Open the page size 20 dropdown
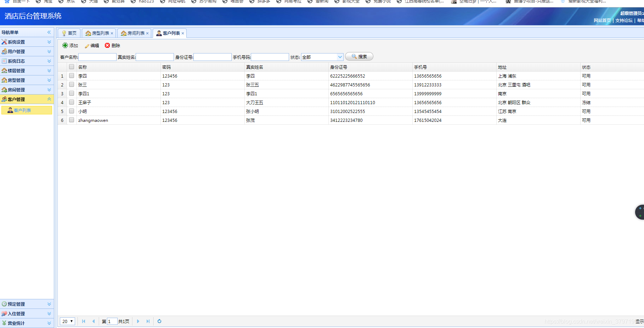The height and width of the screenshot is (328, 644). tap(67, 321)
